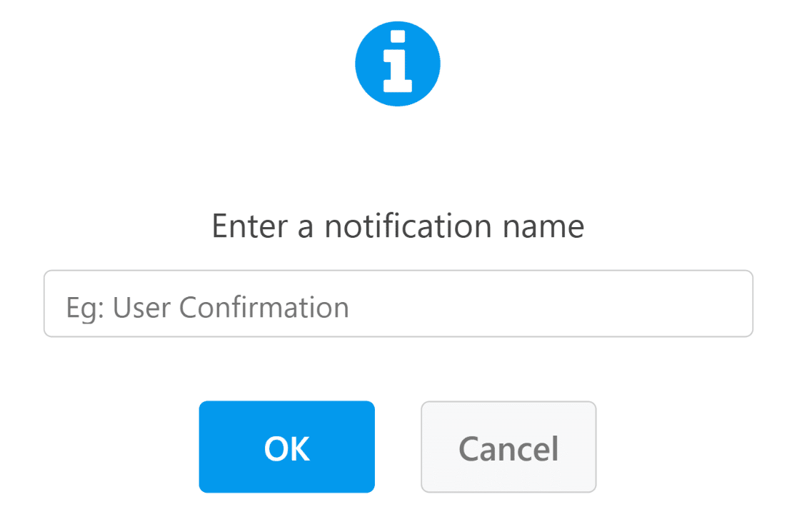The height and width of the screenshot is (532, 797).
Task: Select the word 'notification' in the prompt
Action: tap(408, 226)
